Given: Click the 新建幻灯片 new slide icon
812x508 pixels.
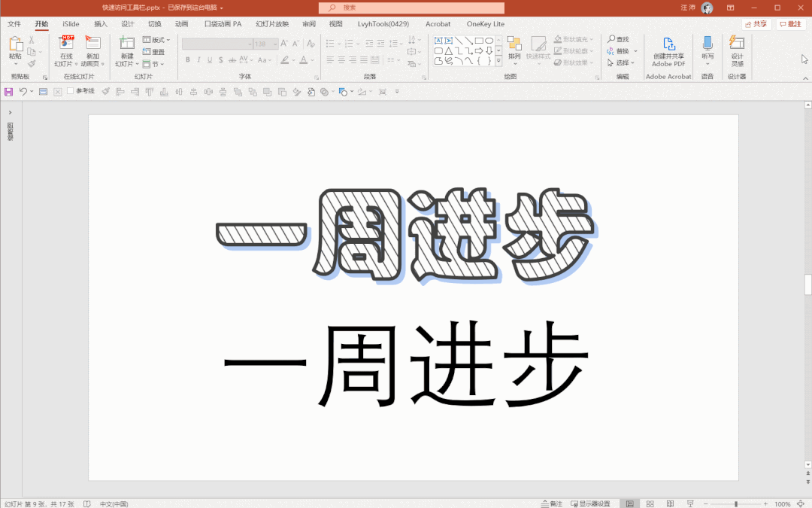Looking at the screenshot, I should [127, 44].
